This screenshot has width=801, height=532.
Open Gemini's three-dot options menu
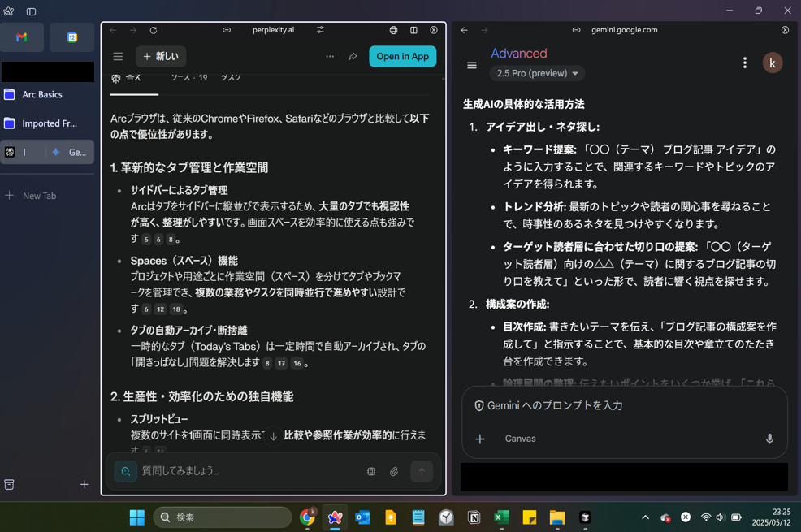(744, 63)
